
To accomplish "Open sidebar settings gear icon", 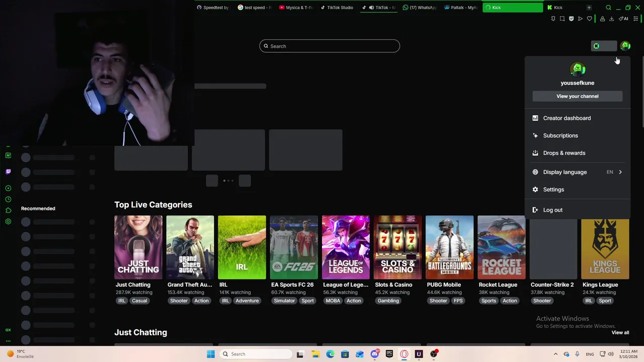I will [x=8, y=222].
